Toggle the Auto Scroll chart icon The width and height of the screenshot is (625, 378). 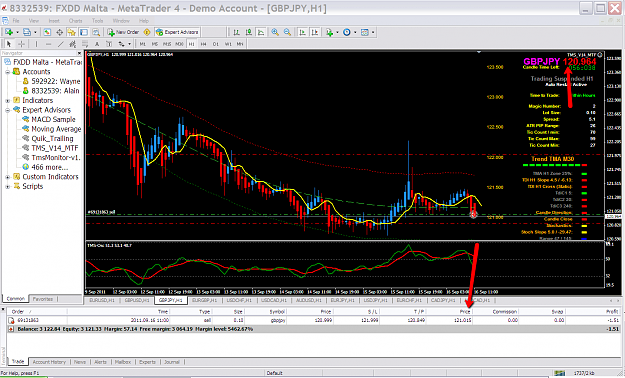(303, 32)
